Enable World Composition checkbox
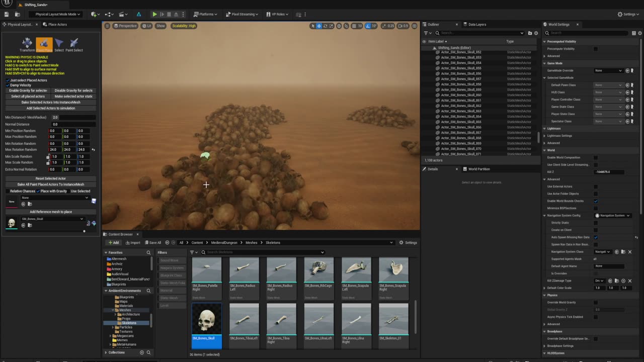Screen dimensions: 644x362 (x=596, y=157)
